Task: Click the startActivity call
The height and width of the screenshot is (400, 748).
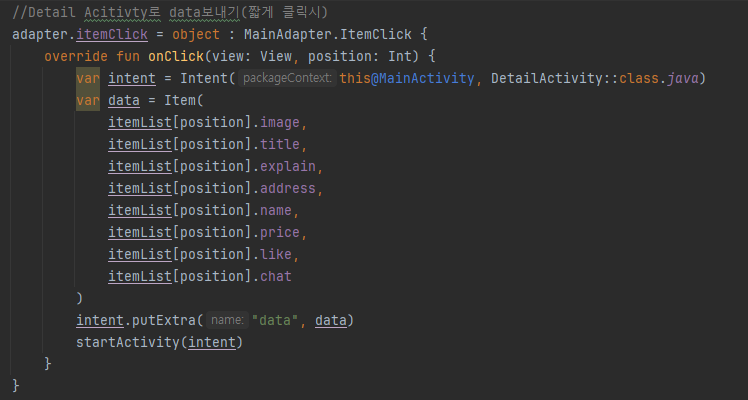Action: pyautogui.click(x=127, y=342)
